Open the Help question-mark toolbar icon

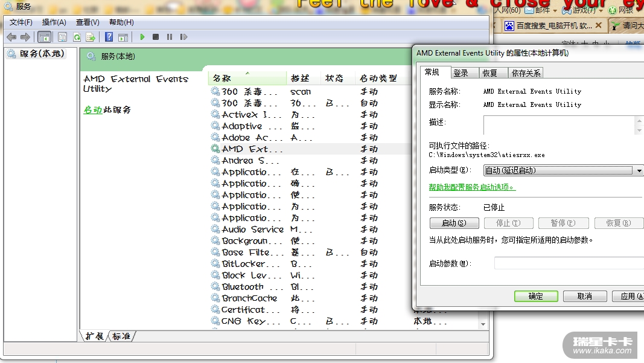109,37
